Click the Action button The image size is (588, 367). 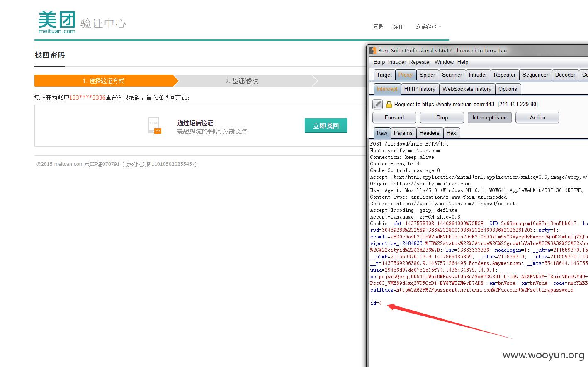[x=537, y=118]
